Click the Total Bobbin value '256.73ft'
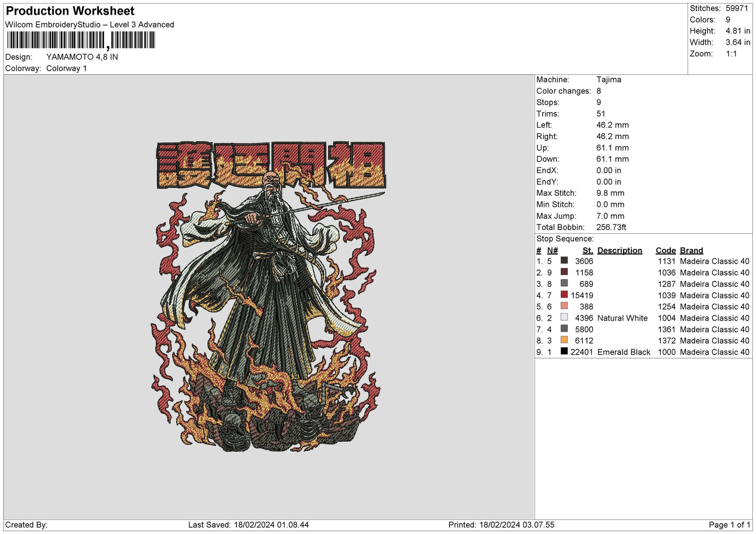756x534 pixels. click(611, 228)
